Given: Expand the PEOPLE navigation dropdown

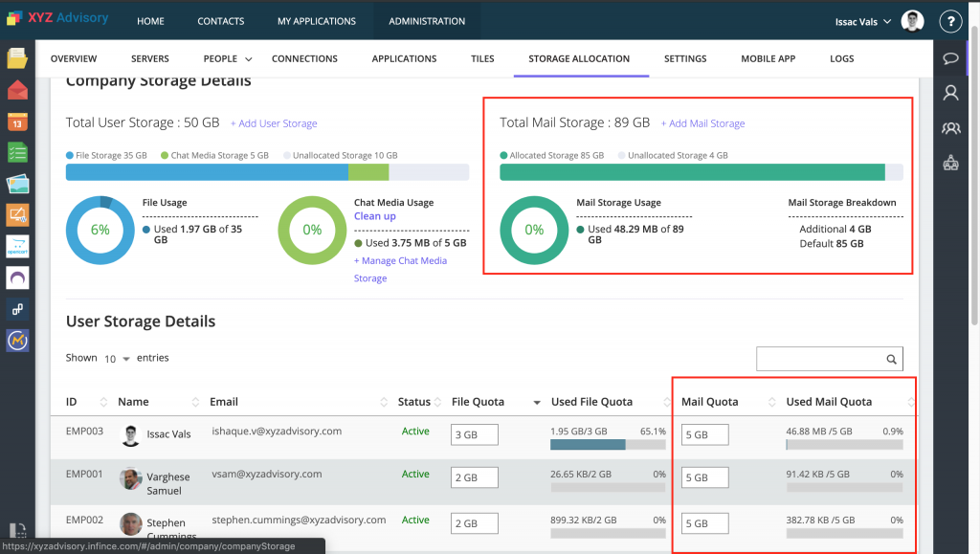Looking at the screenshot, I should tap(227, 58).
